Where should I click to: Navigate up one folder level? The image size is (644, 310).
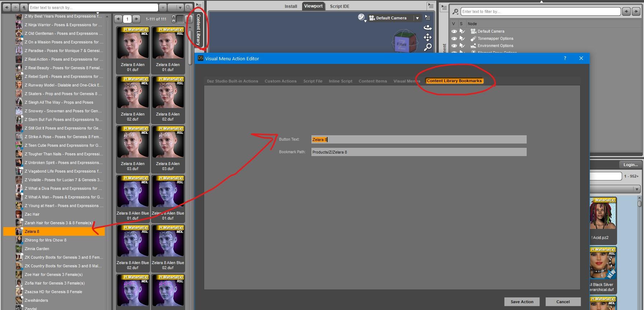coord(24,7)
